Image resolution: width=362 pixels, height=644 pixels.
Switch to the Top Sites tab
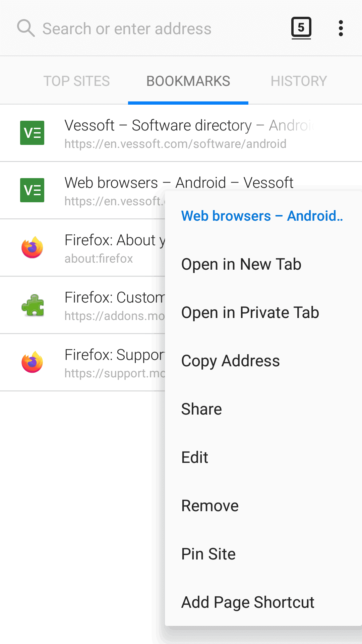coord(77,81)
